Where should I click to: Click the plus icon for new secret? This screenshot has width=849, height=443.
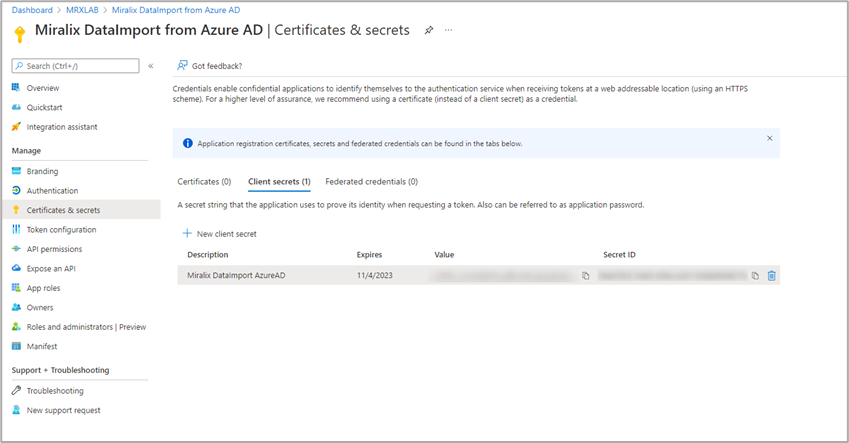tap(187, 233)
